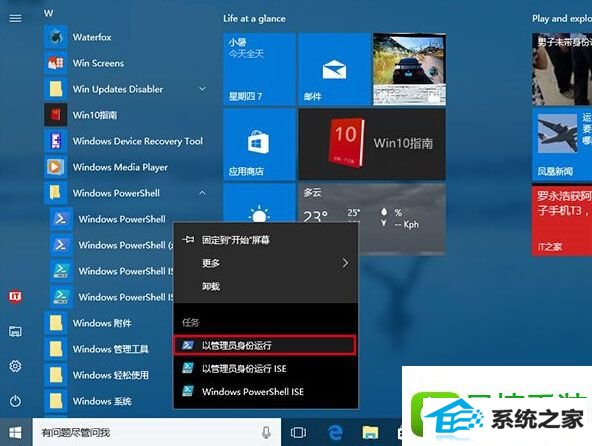Click the Win Screens app icon
592x446 pixels.
pyautogui.click(x=56, y=63)
